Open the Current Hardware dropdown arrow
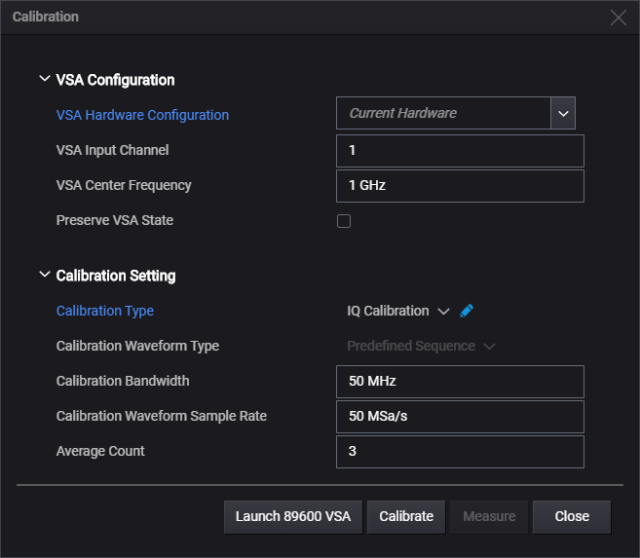Screen dimensions: 640x558 pyautogui.click(x=563, y=113)
